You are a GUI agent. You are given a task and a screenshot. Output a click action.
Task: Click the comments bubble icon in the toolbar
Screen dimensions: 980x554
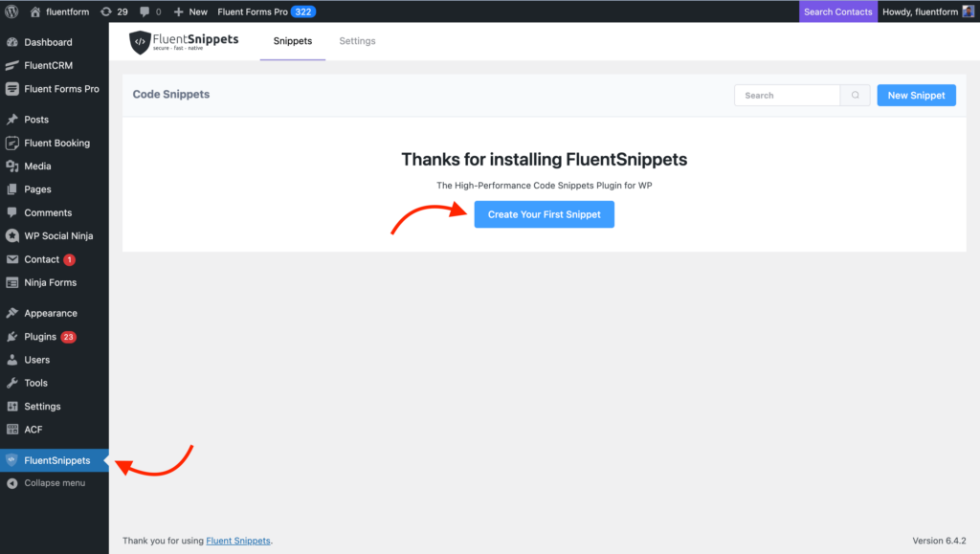pos(145,11)
